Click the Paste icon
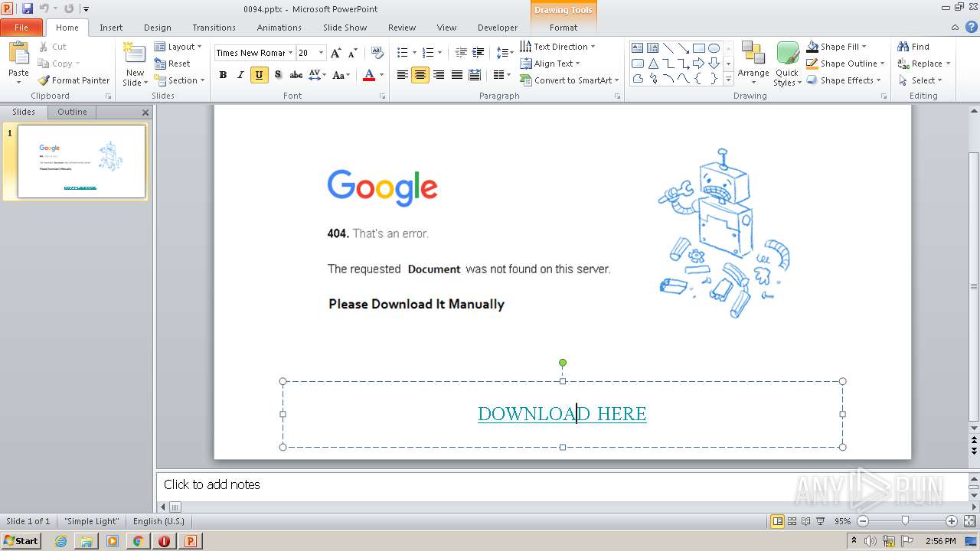980x551 pixels. coord(18,55)
